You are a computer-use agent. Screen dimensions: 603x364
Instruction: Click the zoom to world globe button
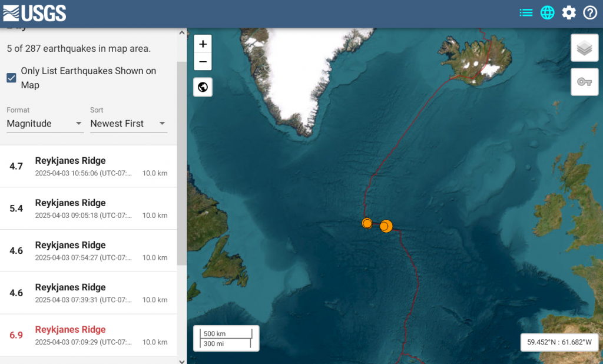pyautogui.click(x=203, y=87)
